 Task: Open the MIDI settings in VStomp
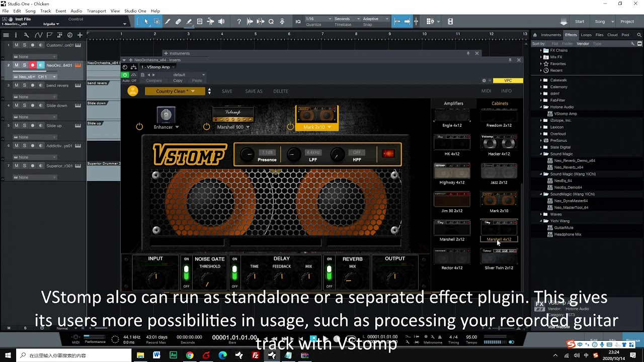pyautogui.click(x=486, y=91)
